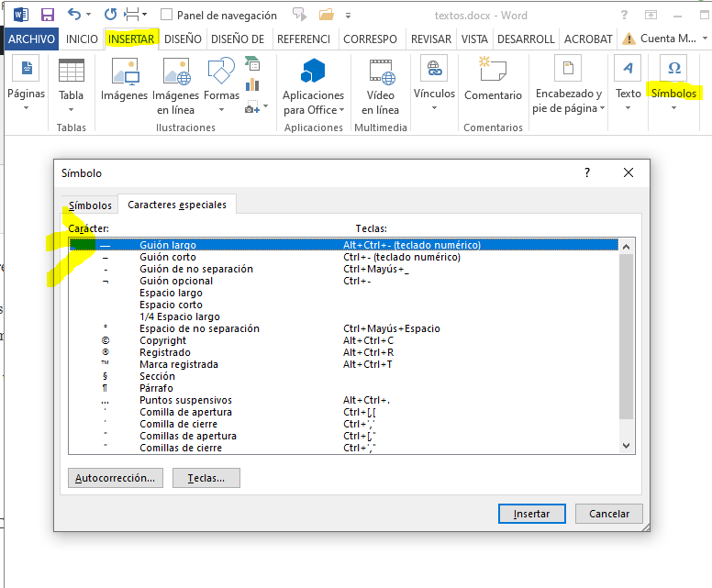Open the Imágenes insert picture icon
Screen dimensions: 712x588
coord(124,73)
